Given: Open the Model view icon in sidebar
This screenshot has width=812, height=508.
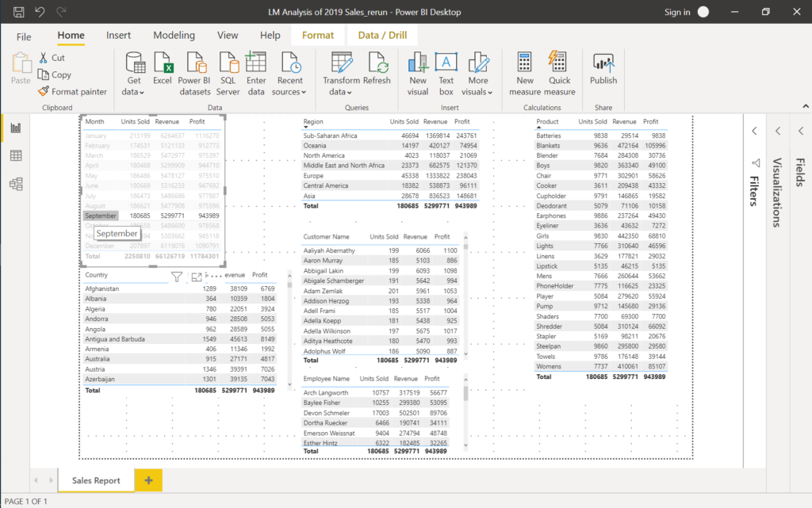Looking at the screenshot, I should tap(16, 184).
